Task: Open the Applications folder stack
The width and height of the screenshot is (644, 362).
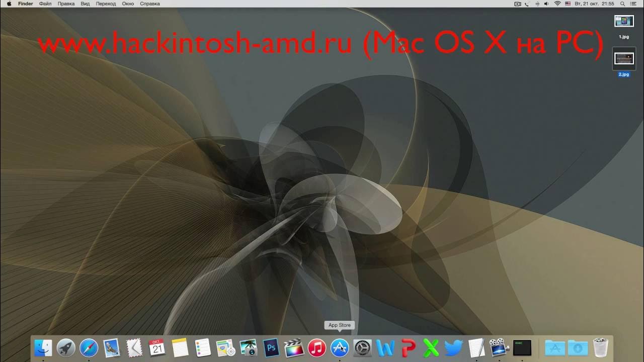Action: 555,347
